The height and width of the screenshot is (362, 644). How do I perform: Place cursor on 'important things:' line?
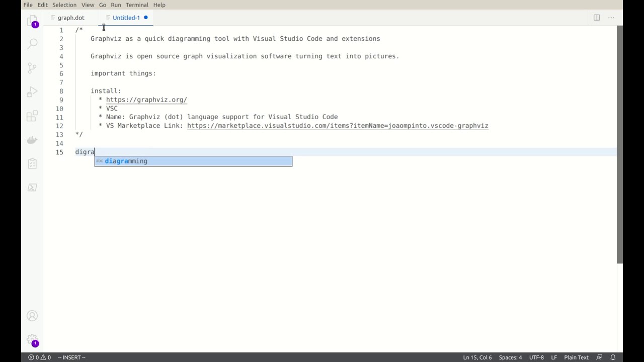(123, 73)
